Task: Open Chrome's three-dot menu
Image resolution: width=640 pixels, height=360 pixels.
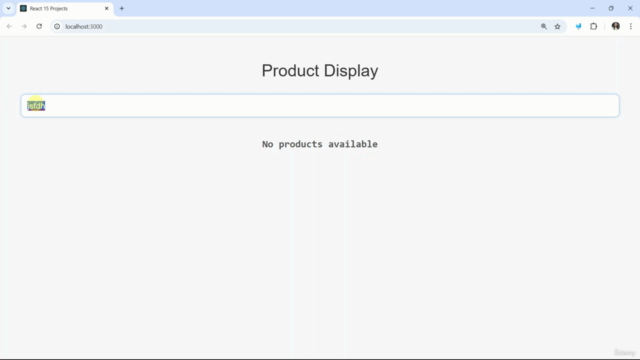Action: point(631,27)
